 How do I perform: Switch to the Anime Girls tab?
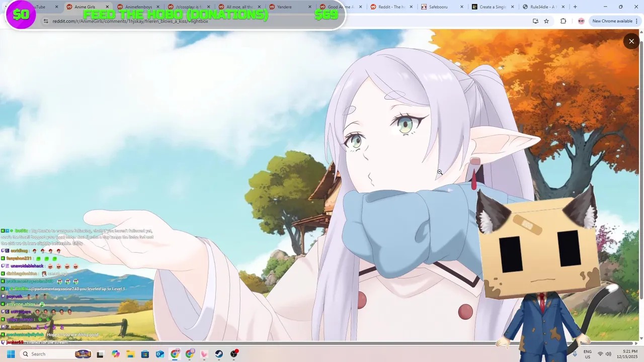(88, 7)
